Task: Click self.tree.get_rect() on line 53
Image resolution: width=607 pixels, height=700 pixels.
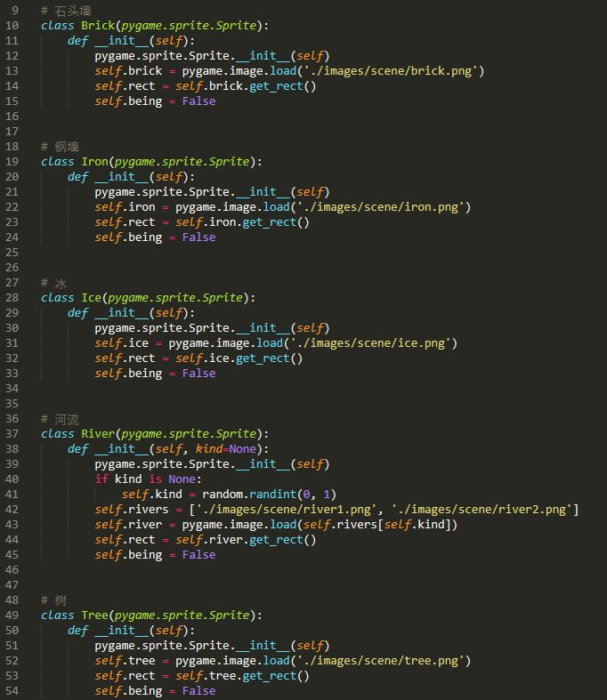Action: click(x=242, y=676)
